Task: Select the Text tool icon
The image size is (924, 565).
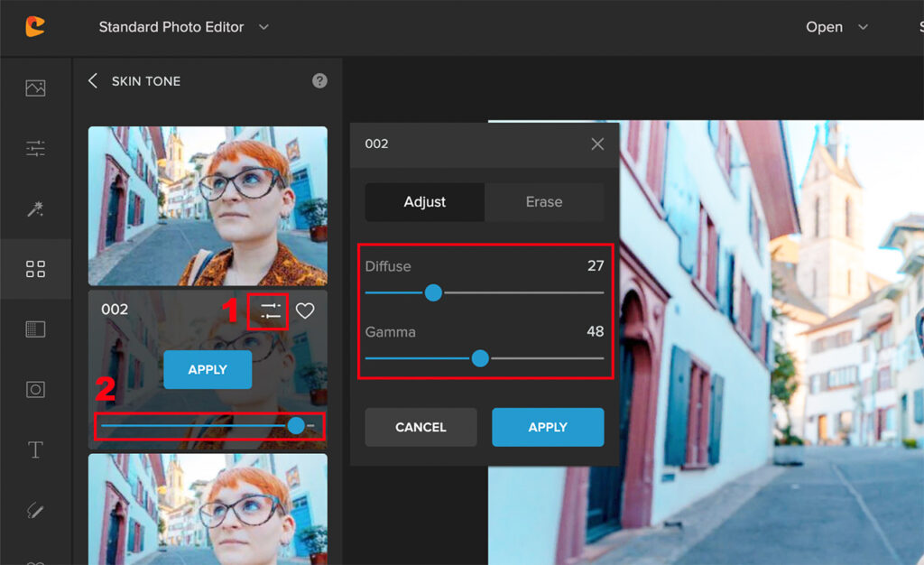Action: pos(35,450)
